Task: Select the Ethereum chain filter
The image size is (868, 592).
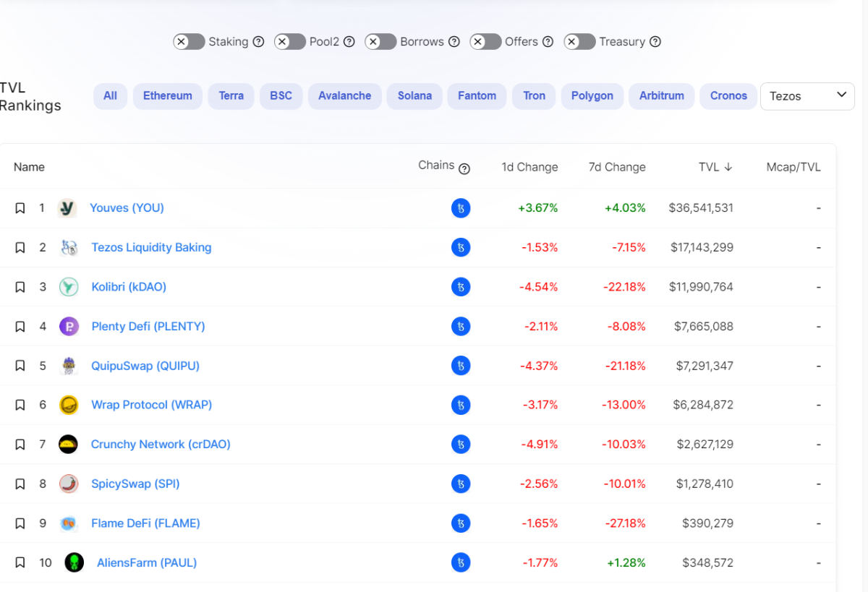Action: (x=168, y=96)
